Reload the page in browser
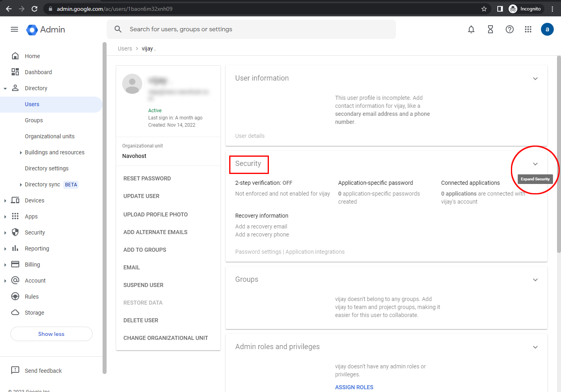Screen dimensions: 561x392 click(x=34, y=9)
